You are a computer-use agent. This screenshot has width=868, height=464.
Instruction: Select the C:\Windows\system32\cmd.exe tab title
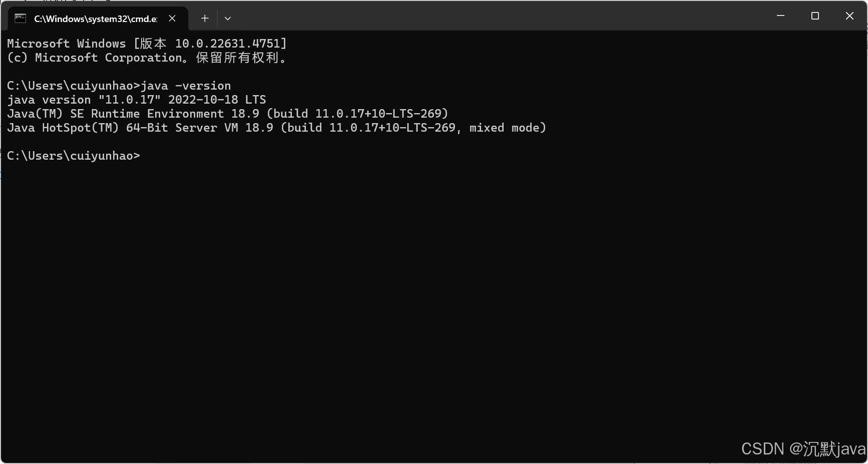pos(96,19)
